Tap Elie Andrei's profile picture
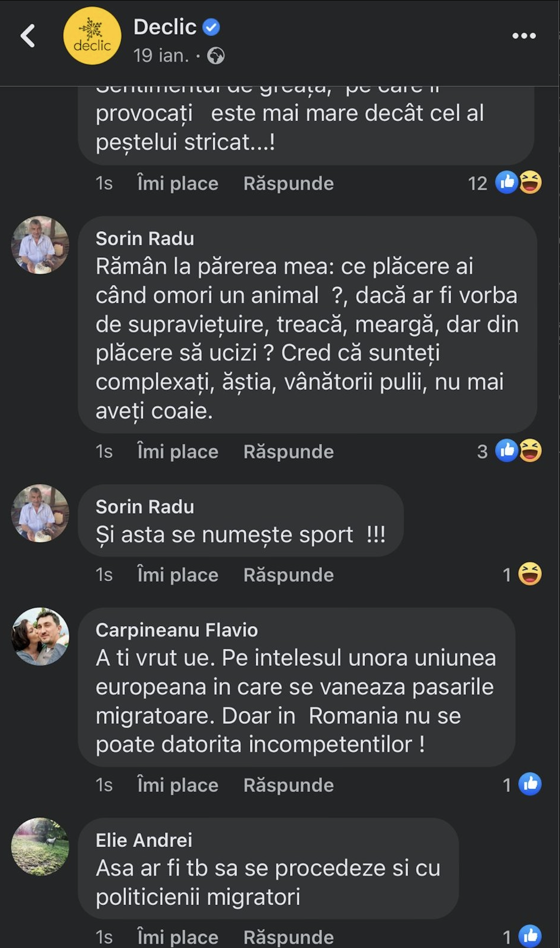The height and width of the screenshot is (948, 560). (x=40, y=846)
